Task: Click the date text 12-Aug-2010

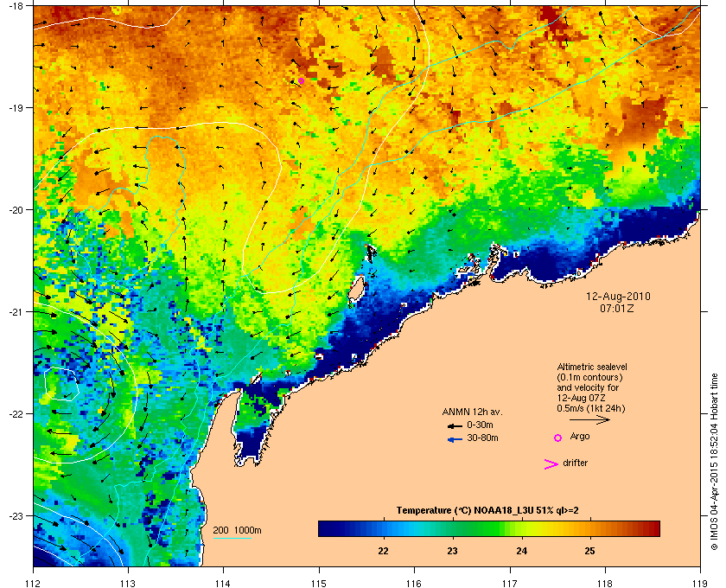Action: (x=618, y=297)
